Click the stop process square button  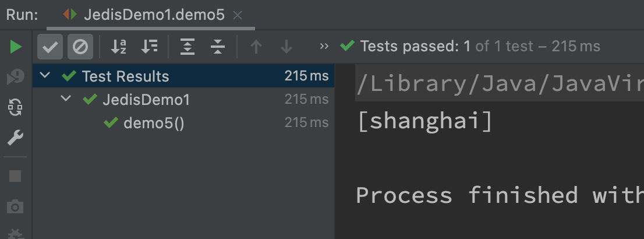pyautogui.click(x=15, y=176)
